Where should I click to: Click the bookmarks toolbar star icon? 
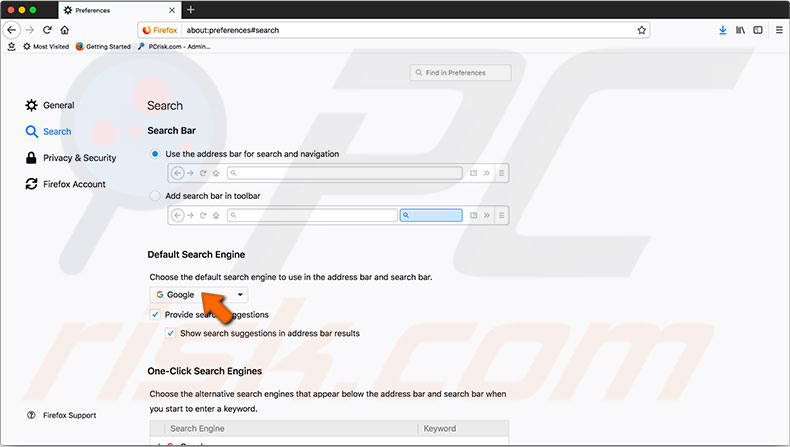point(12,46)
